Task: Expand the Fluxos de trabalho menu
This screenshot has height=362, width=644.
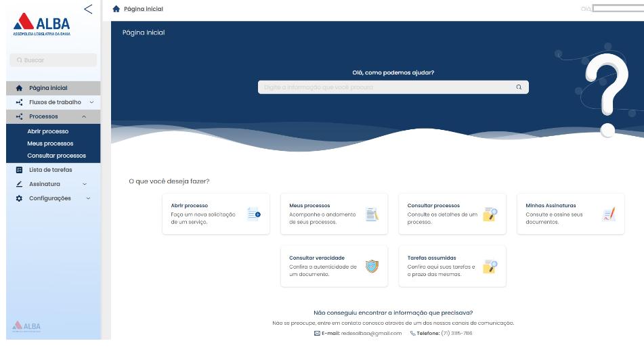Action: click(x=91, y=102)
